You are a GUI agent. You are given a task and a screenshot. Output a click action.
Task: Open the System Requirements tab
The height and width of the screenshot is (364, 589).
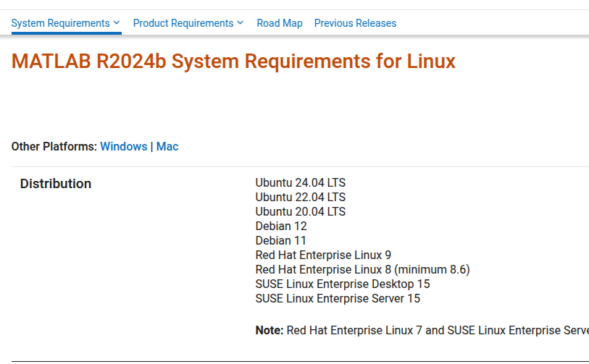tap(60, 23)
